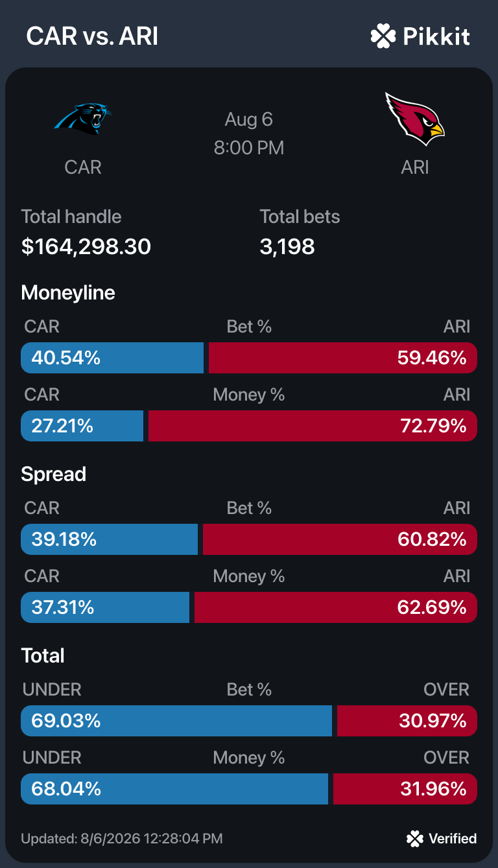Select the OVER total bet 30.97% bar

click(x=407, y=721)
